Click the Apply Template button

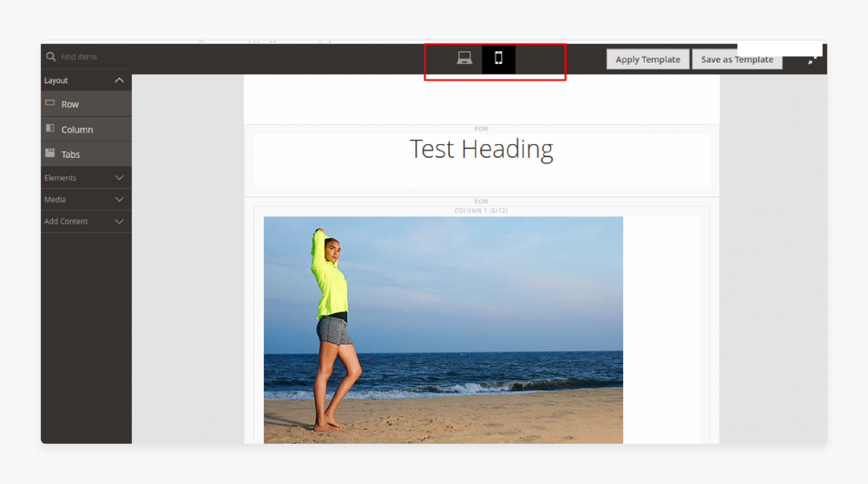point(648,59)
